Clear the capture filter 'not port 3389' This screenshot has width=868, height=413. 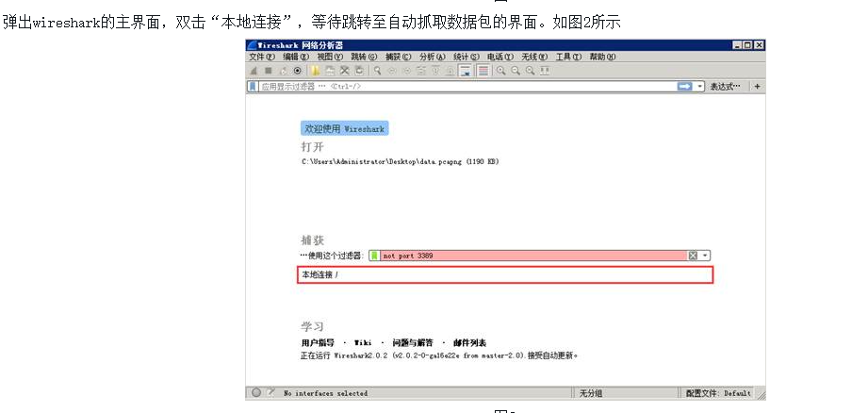693,256
